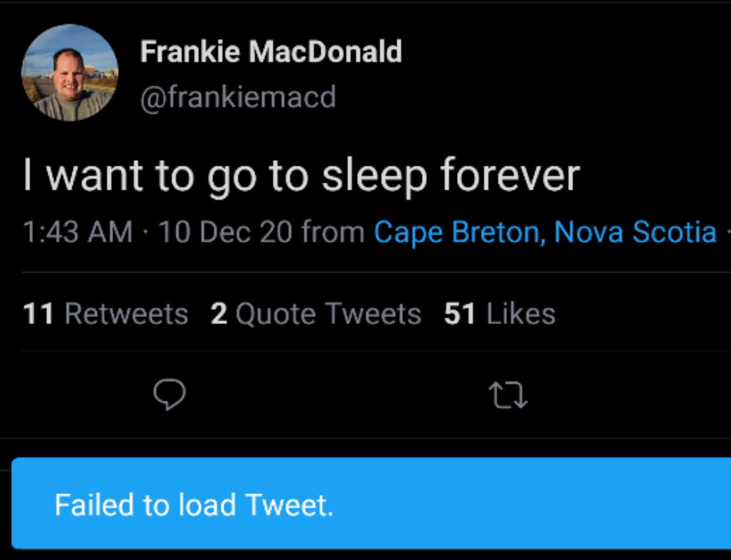The image size is (731, 560).
Task: Click the 1:43 AM timestamp
Action: click(x=78, y=232)
